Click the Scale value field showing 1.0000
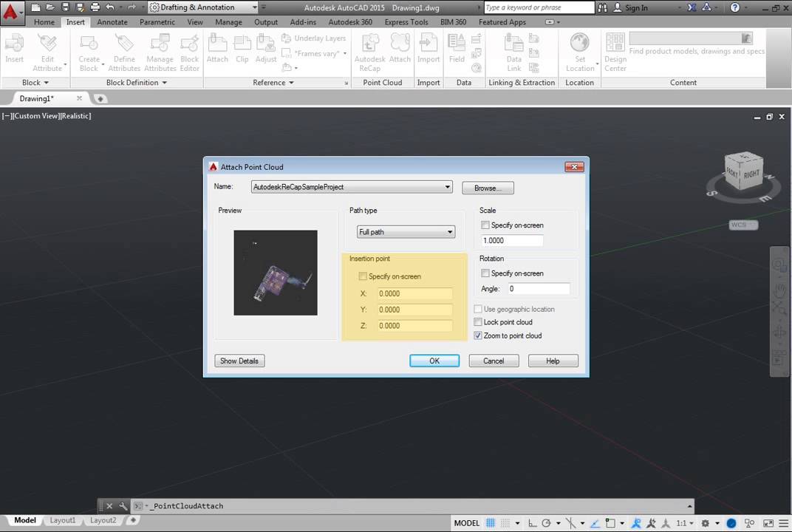 click(x=512, y=240)
